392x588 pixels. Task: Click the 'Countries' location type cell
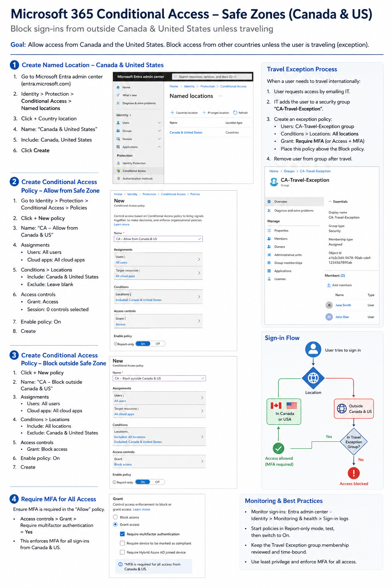[x=232, y=132]
